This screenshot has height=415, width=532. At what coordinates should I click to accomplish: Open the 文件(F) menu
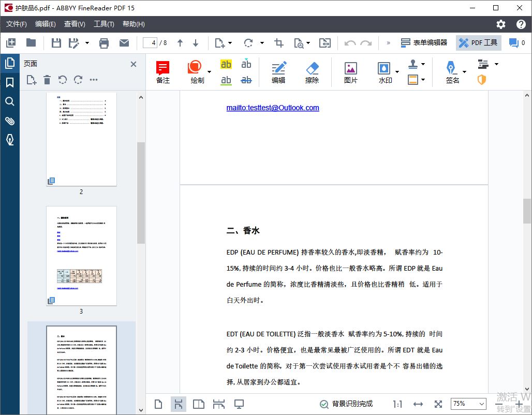[x=16, y=24]
